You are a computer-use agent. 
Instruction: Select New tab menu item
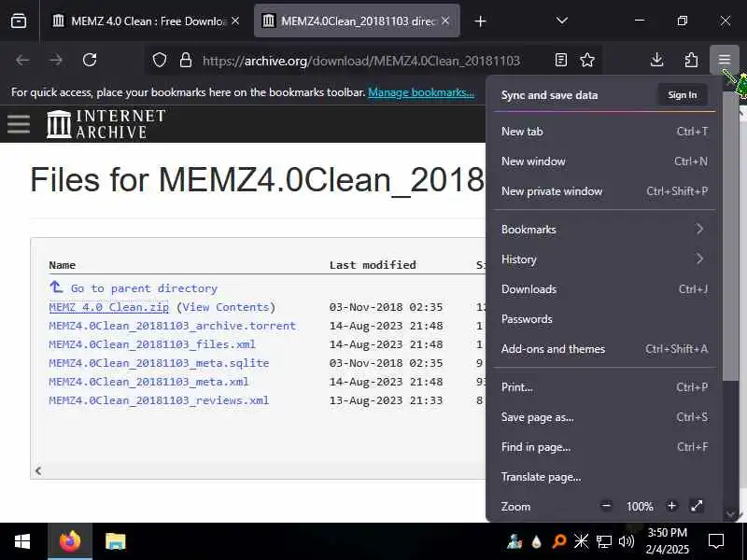tap(604, 132)
